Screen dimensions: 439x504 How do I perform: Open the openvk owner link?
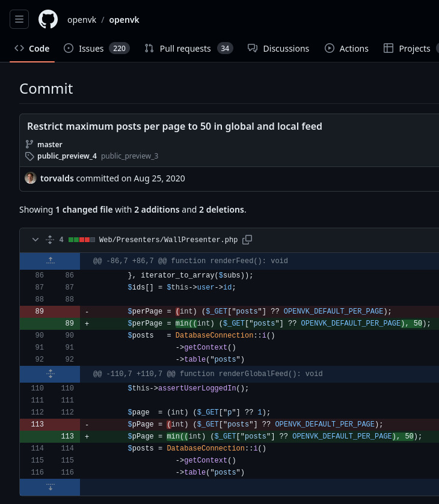click(81, 20)
